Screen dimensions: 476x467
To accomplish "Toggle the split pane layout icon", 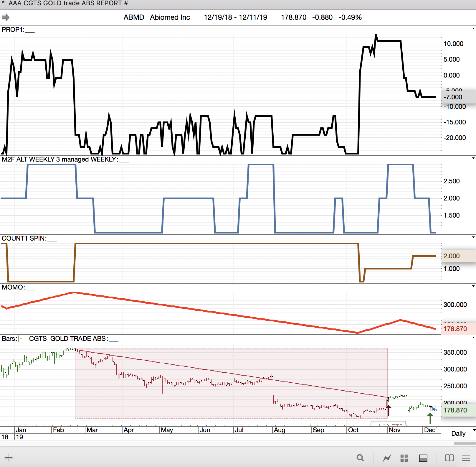I will (x=423, y=458).
